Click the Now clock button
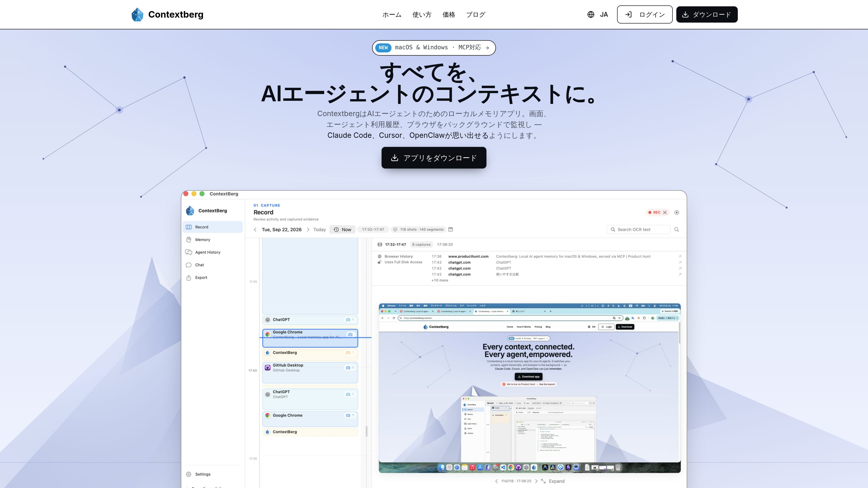The width and height of the screenshot is (868, 488). 342,229
